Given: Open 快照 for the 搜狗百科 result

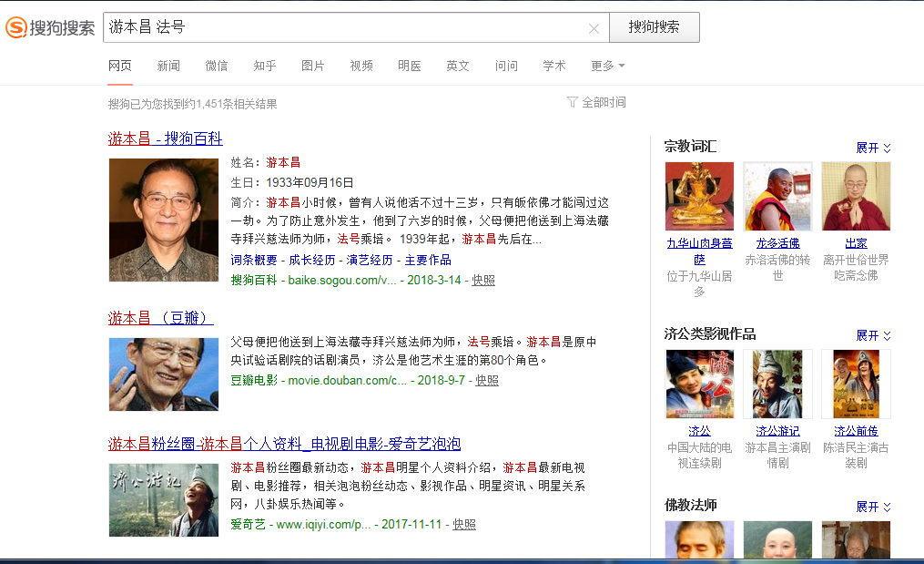Looking at the screenshot, I should coord(483,281).
